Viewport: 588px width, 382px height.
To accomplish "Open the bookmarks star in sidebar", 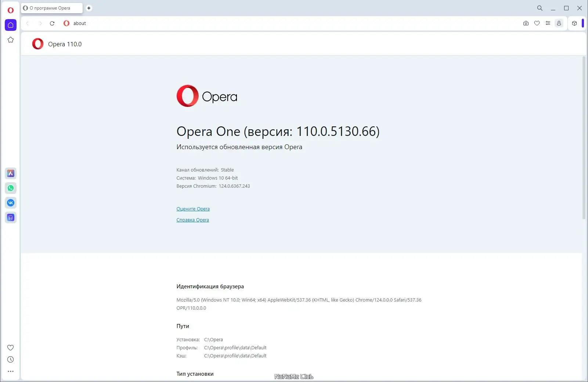I will 11,40.
